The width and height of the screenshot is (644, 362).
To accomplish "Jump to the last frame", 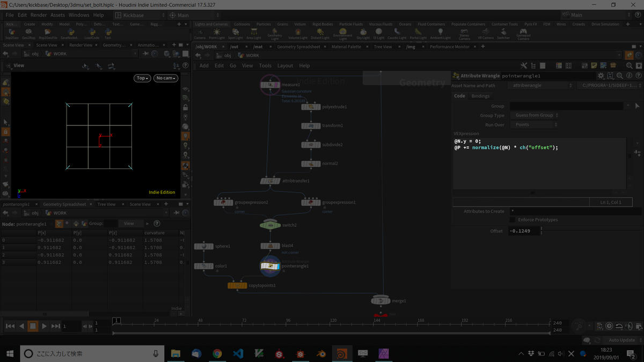I will [x=56, y=326].
